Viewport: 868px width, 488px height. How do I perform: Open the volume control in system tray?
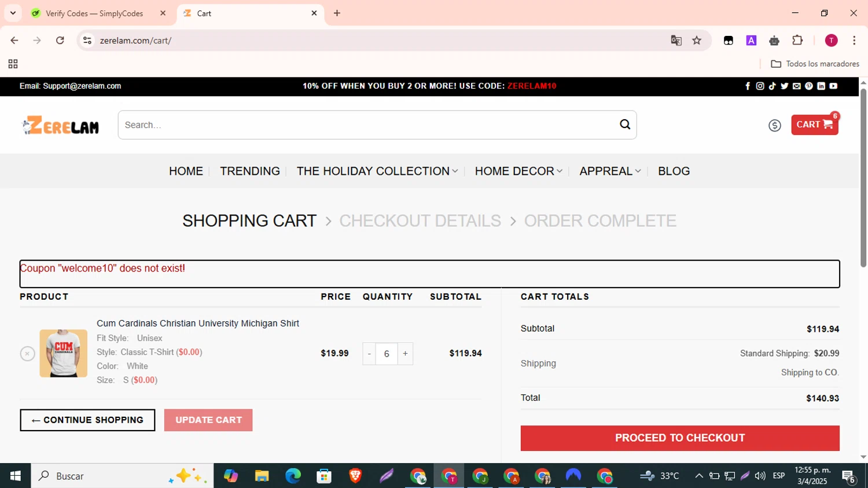coord(760,476)
